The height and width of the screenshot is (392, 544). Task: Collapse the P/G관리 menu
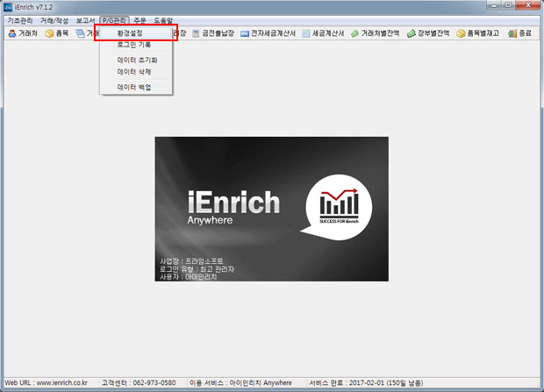[114, 20]
